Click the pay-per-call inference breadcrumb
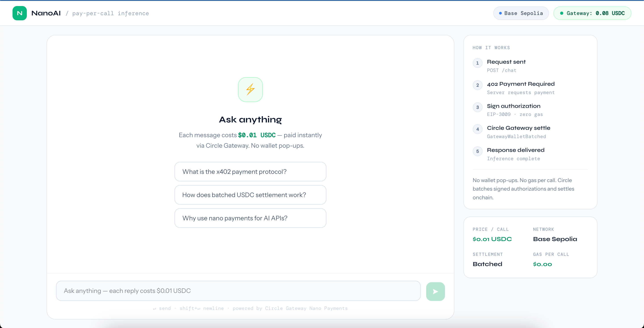644x328 pixels. coord(110,13)
